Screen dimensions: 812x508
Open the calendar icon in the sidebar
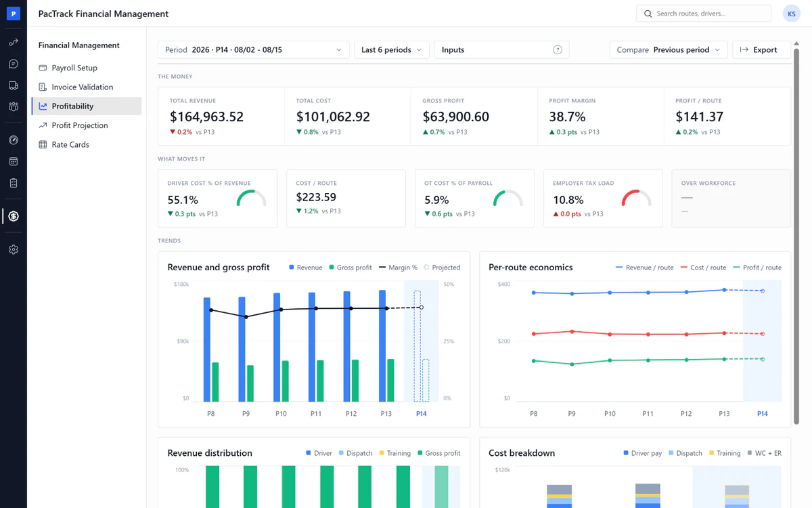click(x=14, y=162)
